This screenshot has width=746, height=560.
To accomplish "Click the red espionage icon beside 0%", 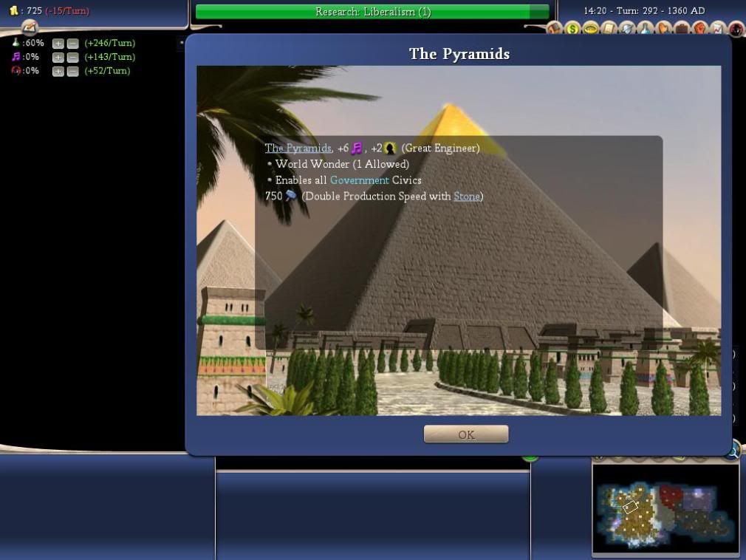I will (x=16, y=70).
